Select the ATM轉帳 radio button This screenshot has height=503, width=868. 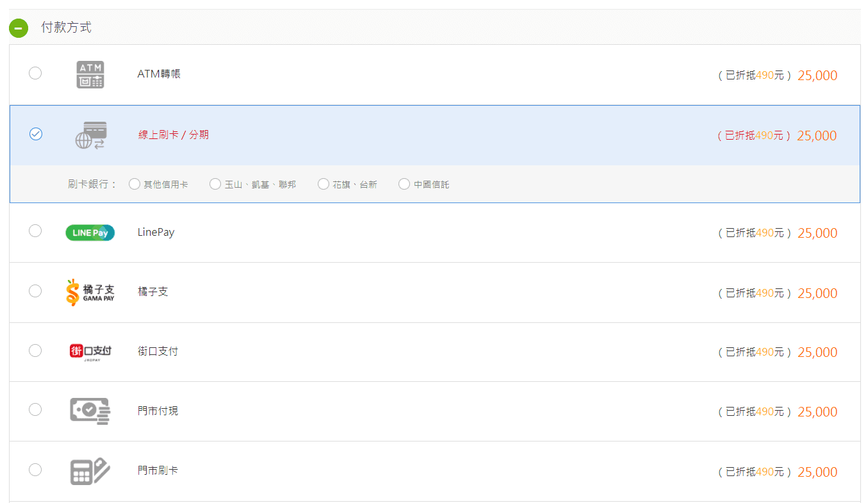click(35, 73)
